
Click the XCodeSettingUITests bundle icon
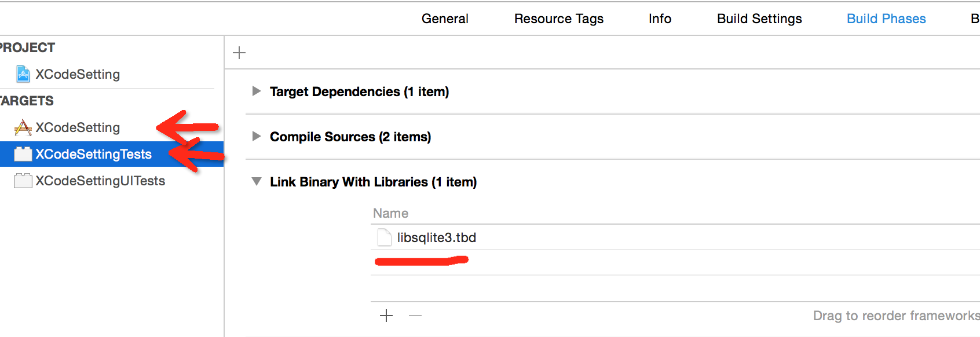pyautogui.click(x=23, y=181)
